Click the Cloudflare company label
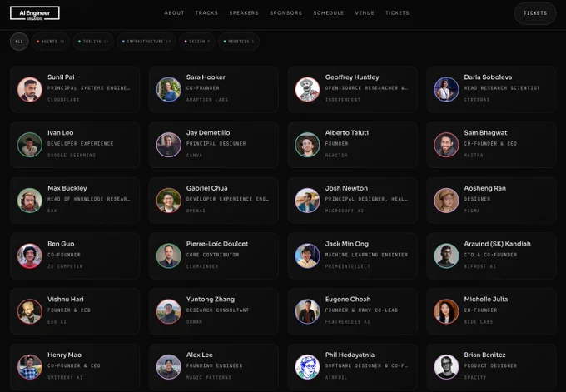The image size is (566, 392). point(63,100)
